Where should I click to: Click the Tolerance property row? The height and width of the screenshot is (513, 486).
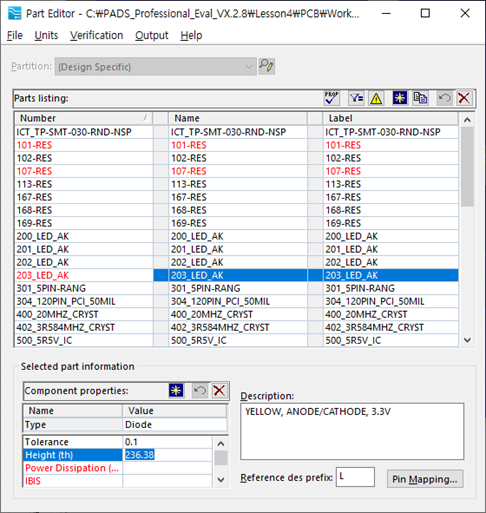[x=118, y=442]
